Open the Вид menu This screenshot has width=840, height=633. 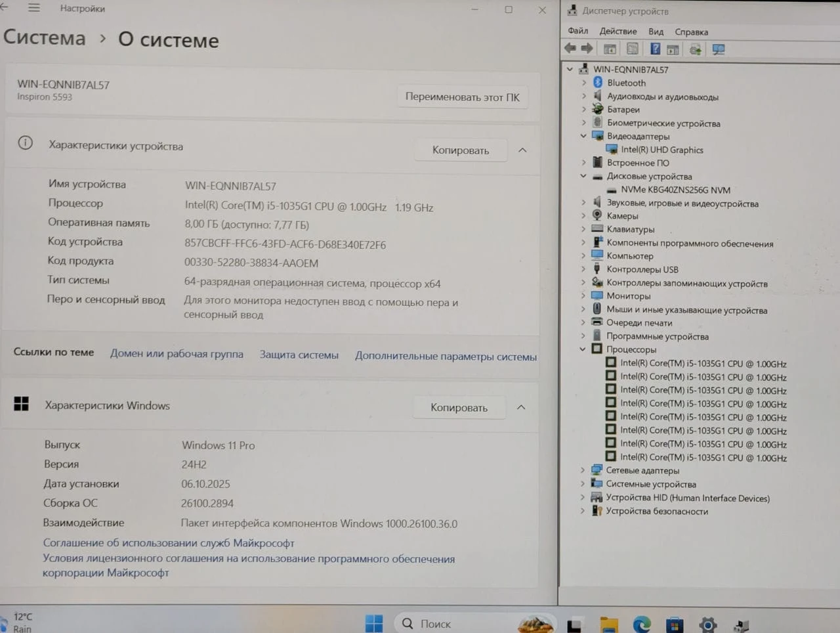656,32
